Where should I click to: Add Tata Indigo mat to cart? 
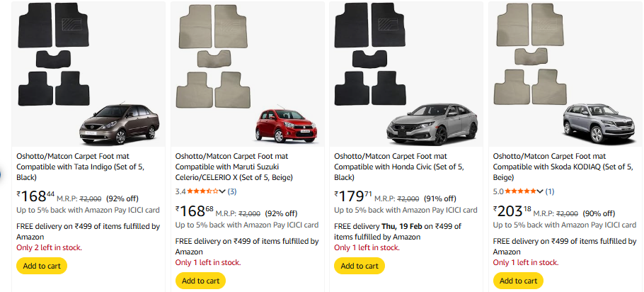[42, 266]
